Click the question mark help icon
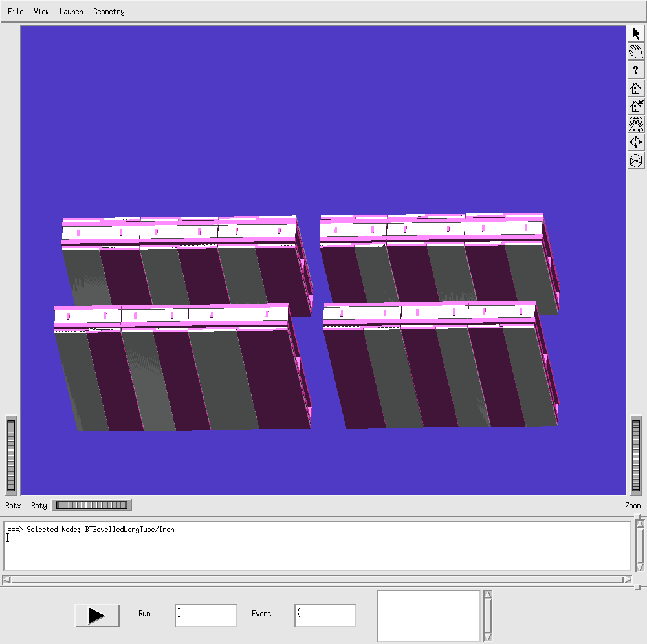Screen dimensions: 647x644 [636, 70]
